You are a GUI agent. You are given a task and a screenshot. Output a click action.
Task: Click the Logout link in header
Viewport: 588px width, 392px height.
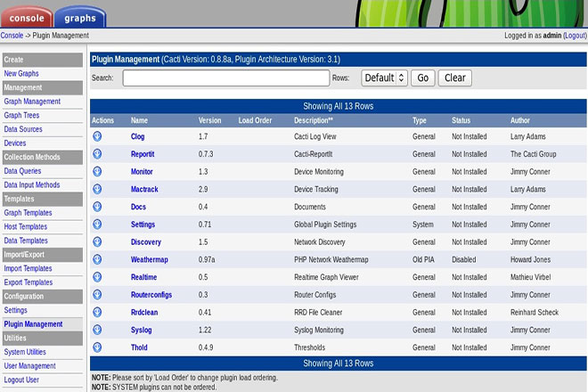pos(576,36)
